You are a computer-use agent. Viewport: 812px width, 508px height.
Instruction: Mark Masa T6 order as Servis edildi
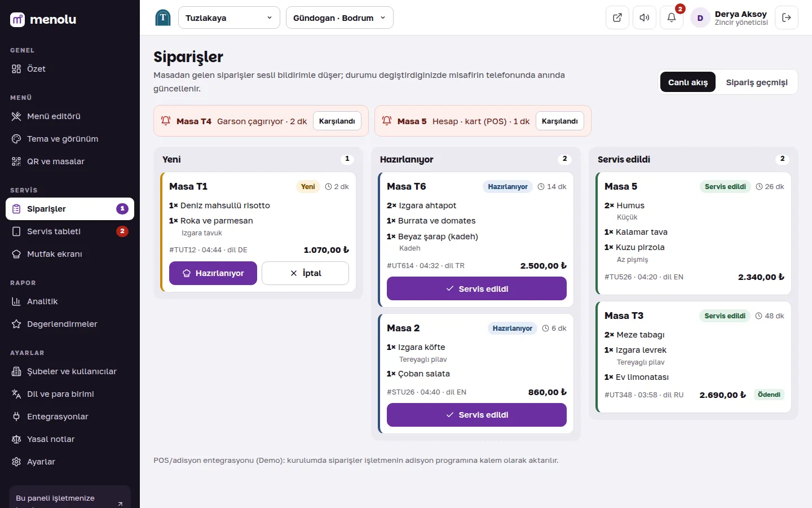476,288
